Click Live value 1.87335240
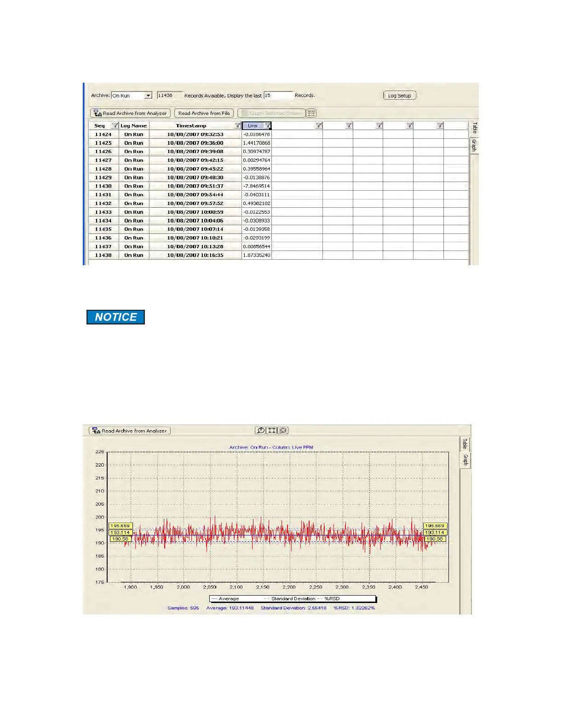The height and width of the screenshot is (728, 563). click(257, 255)
